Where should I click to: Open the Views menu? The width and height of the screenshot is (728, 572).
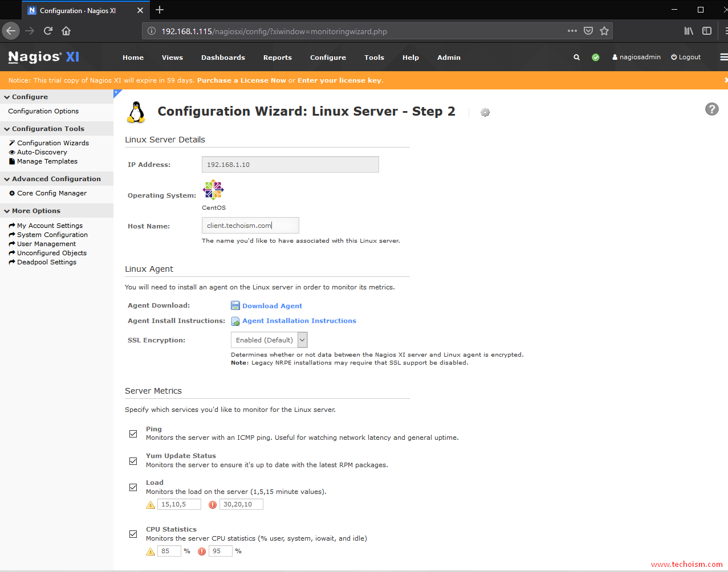click(172, 58)
